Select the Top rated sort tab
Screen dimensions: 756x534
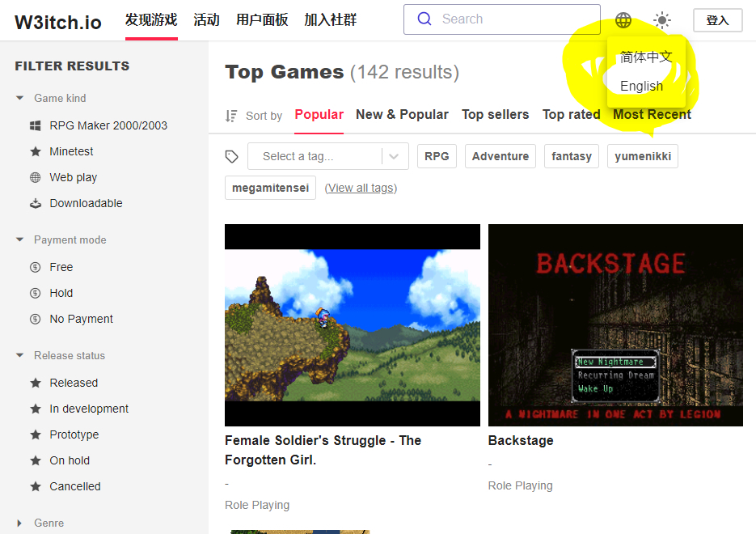point(571,115)
